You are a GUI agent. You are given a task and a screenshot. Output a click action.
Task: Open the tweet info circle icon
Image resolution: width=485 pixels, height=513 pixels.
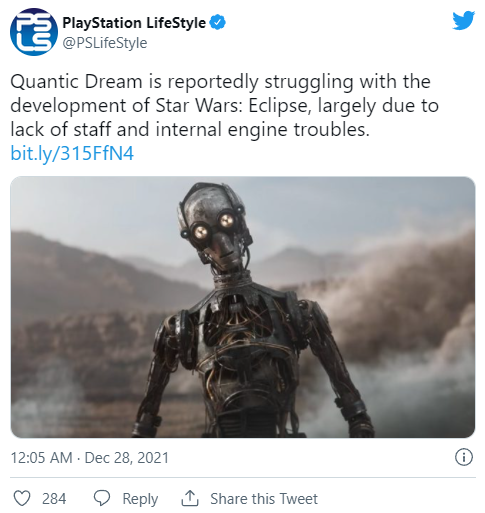click(x=464, y=457)
